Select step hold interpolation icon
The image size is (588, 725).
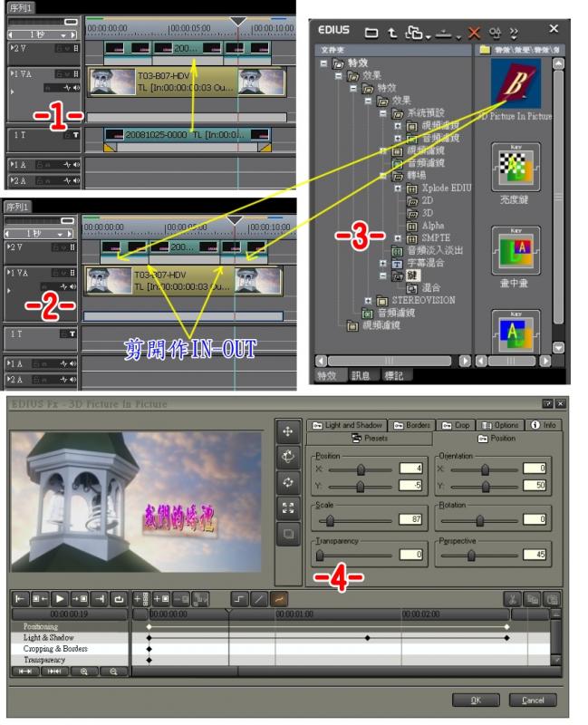pos(239,599)
